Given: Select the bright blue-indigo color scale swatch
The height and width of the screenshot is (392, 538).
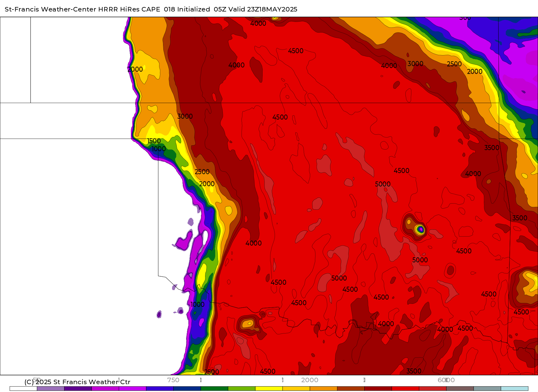Looking at the screenshot, I should pyautogui.click(x=160, y=388).
